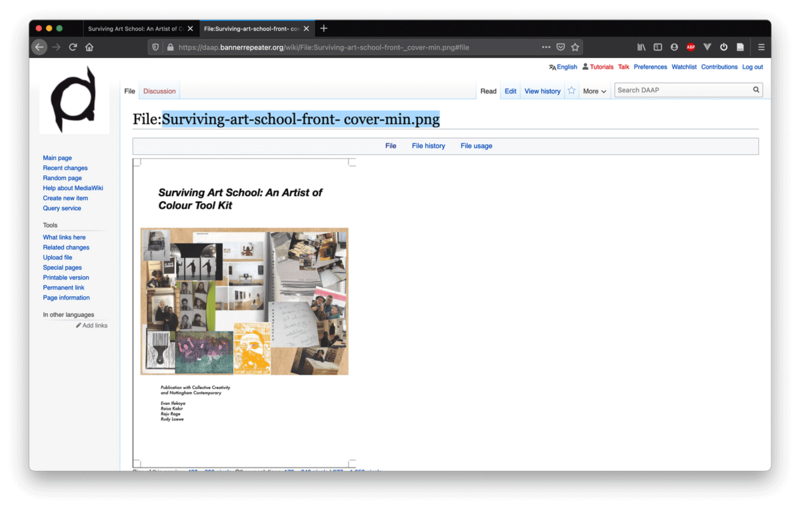Click the File usage link
The width and height of the screenshot is (800, 509).
coord(476,146)
